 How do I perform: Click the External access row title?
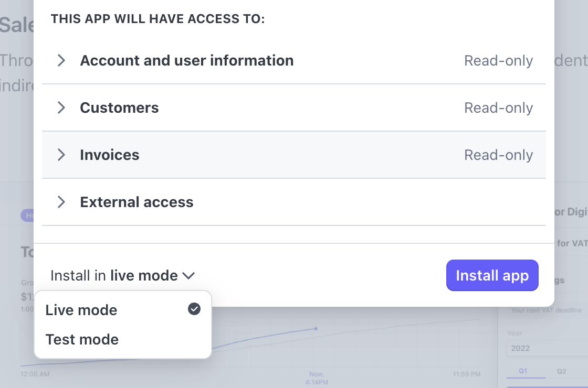click(x=136, y=202)
